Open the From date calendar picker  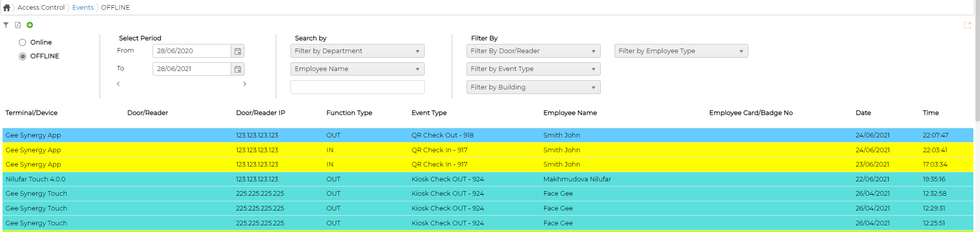pos(238,51)
